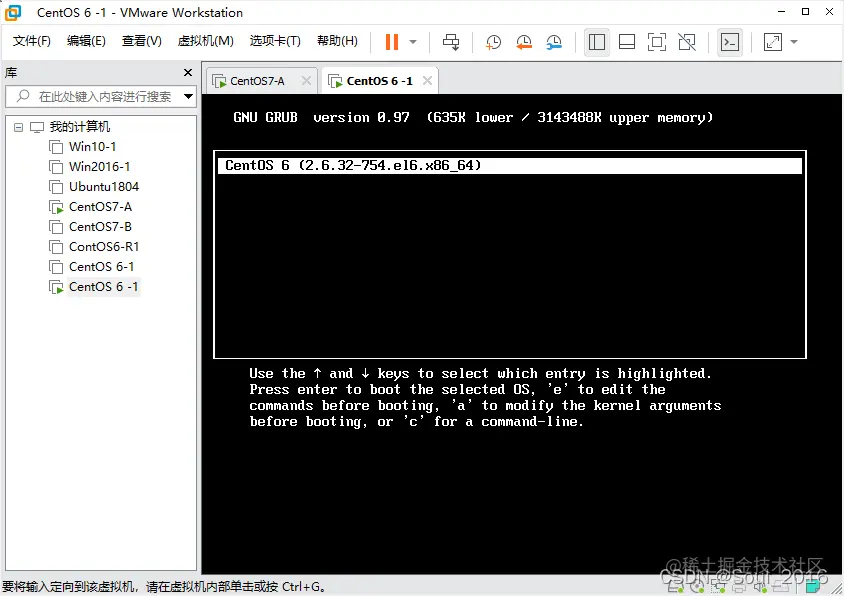Toggle the library sidebar view icon
This screenshot has height=596, width=844.
[597, 42]
